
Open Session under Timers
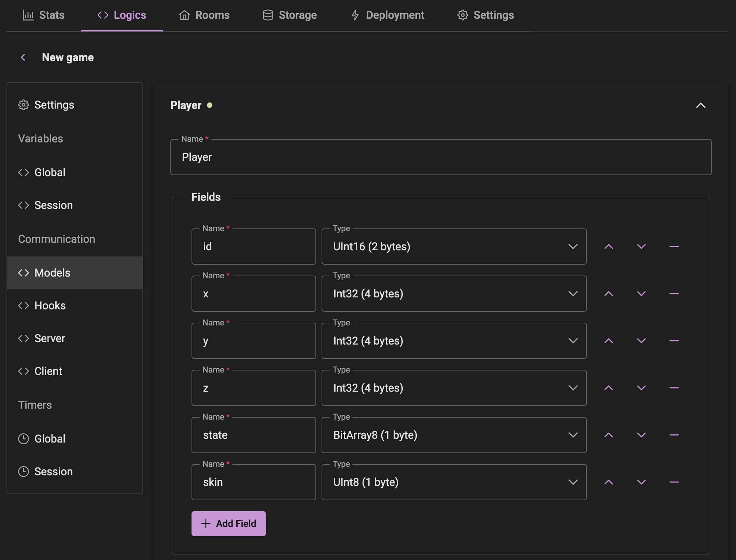[x=75, y=472]
